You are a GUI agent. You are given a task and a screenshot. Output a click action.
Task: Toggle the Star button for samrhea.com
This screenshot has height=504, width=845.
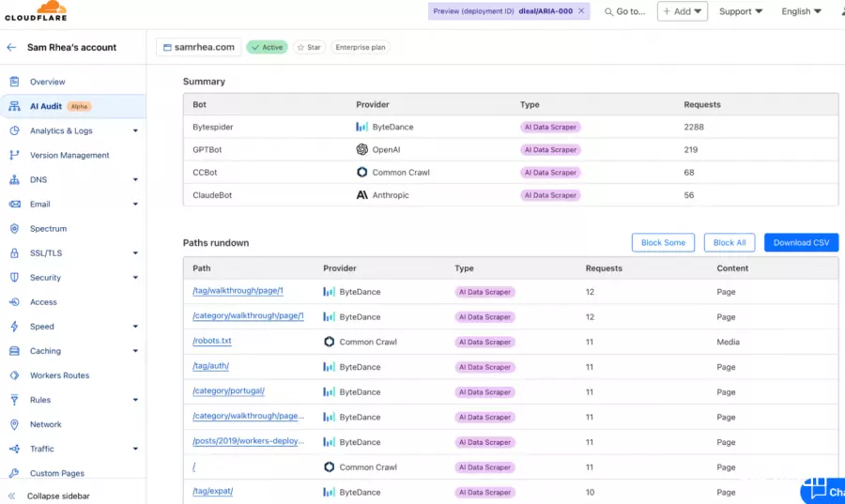tap(309, 47)
